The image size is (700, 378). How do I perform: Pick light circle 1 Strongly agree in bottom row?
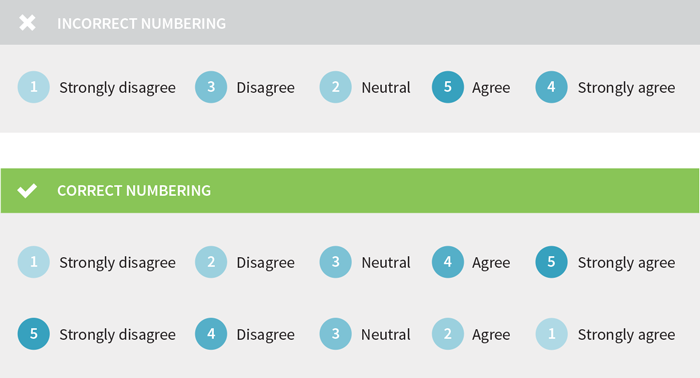click(551, 334)
